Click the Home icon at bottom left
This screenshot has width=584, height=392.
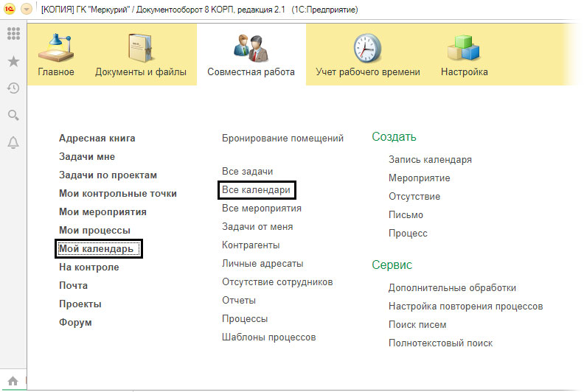pyautogui.click(x=13, y=380)
